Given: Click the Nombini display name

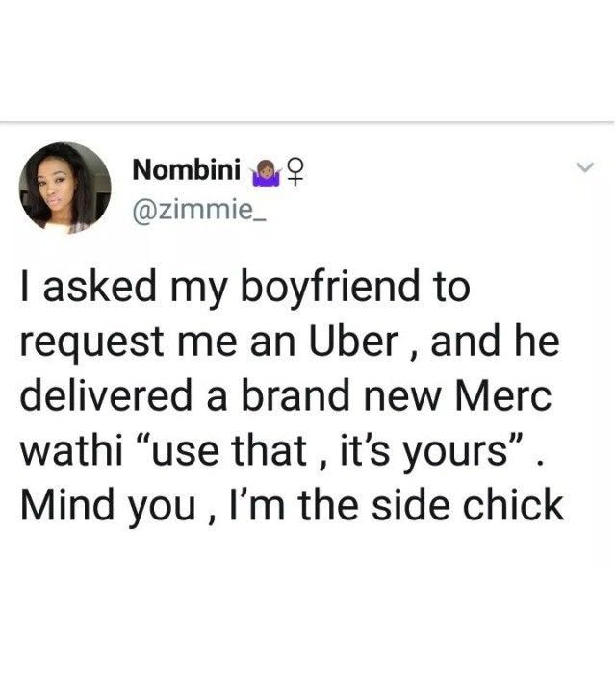Looking at the screenshot, I should pyautogui.click(x=187, y=169).
